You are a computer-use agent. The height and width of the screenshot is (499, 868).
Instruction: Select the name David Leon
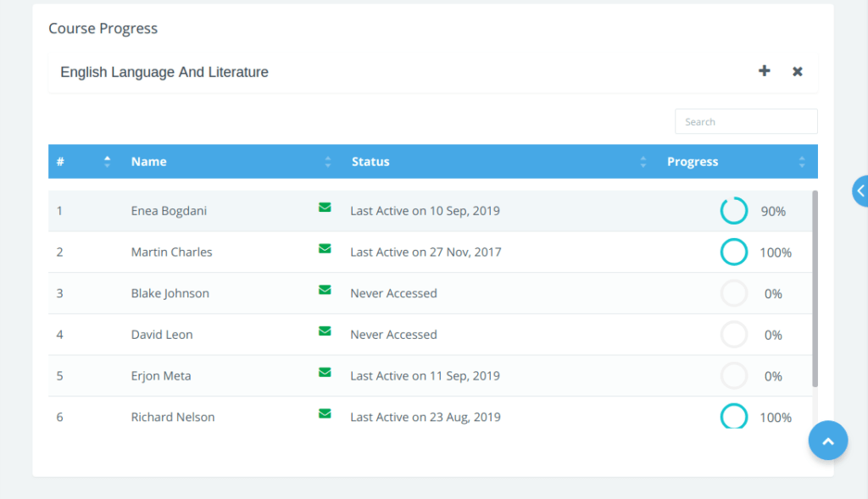coord(162,335)
